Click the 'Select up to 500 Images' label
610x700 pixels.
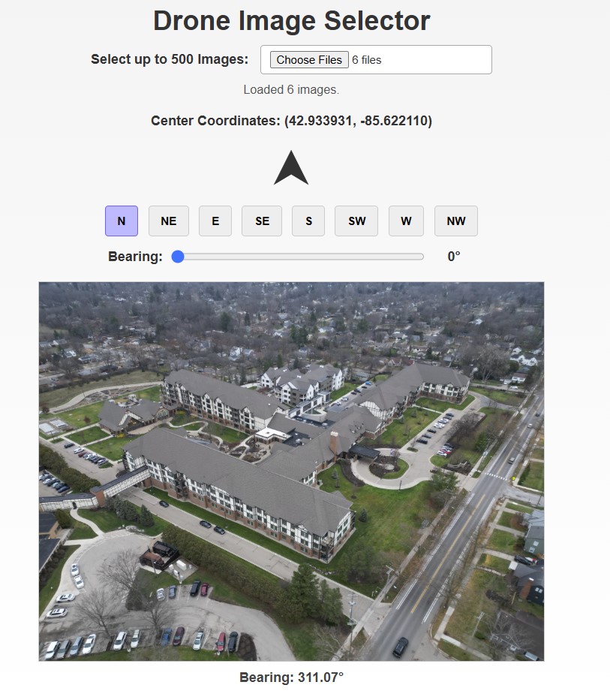pyautogui.click(x=170, y=59)
